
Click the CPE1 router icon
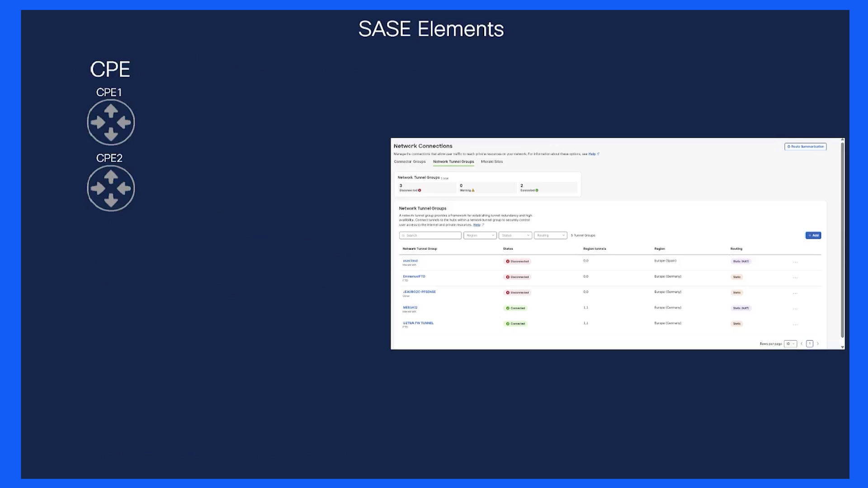(111, 122)
